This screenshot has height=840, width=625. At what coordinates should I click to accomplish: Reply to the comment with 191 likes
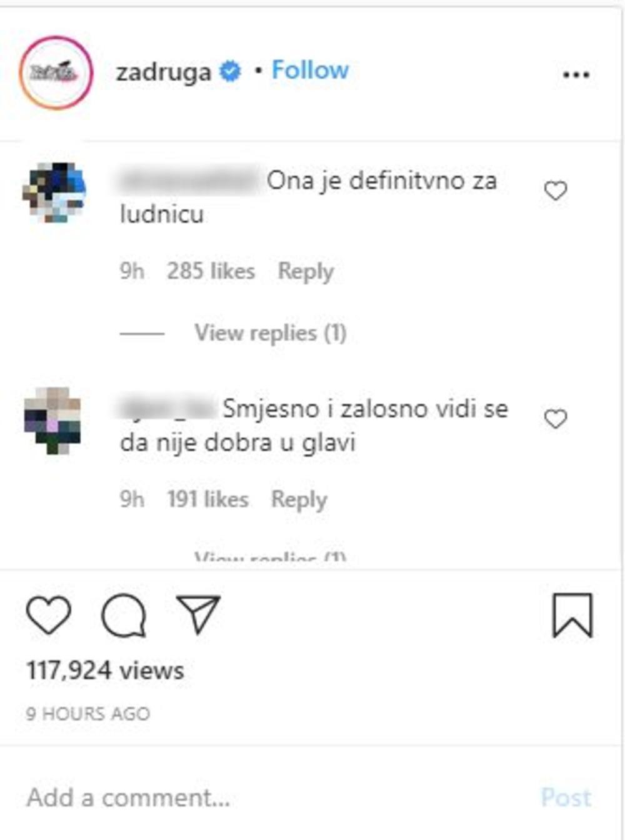pyautogui.click(x=299, y=500)
